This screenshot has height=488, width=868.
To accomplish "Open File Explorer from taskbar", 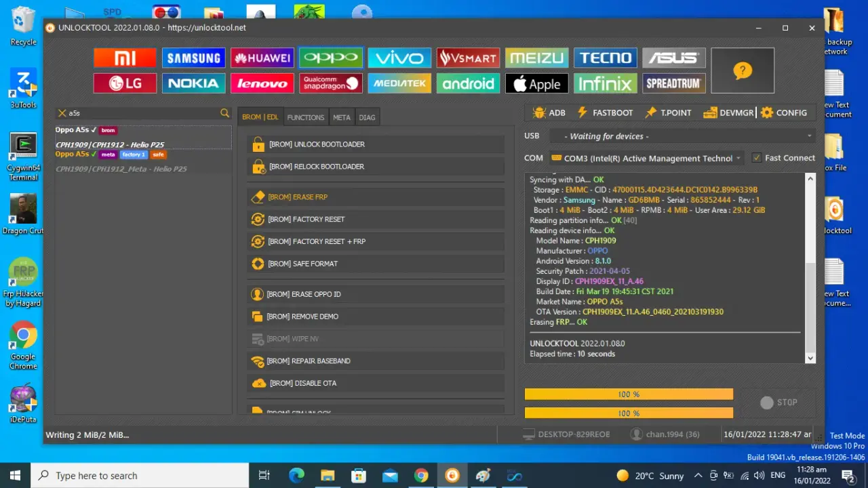I will [328, 476].
